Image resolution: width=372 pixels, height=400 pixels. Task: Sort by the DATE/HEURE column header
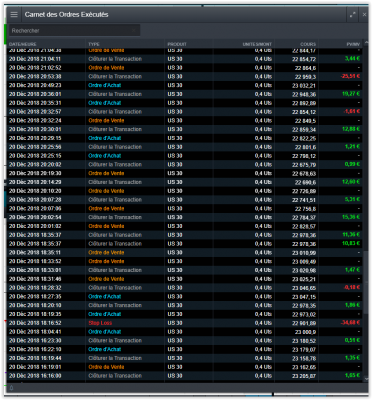tap(23, 44)
